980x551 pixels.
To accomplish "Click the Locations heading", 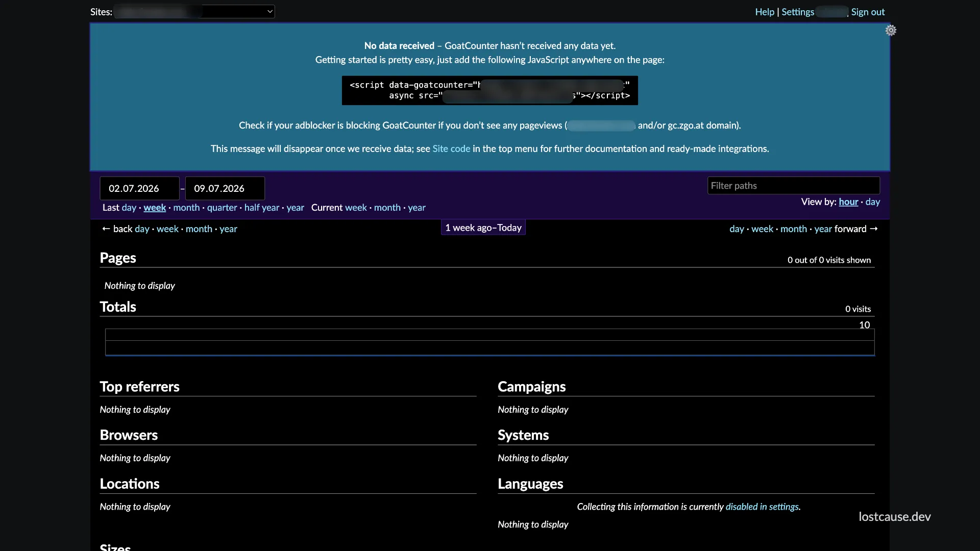I will point(130,484).
